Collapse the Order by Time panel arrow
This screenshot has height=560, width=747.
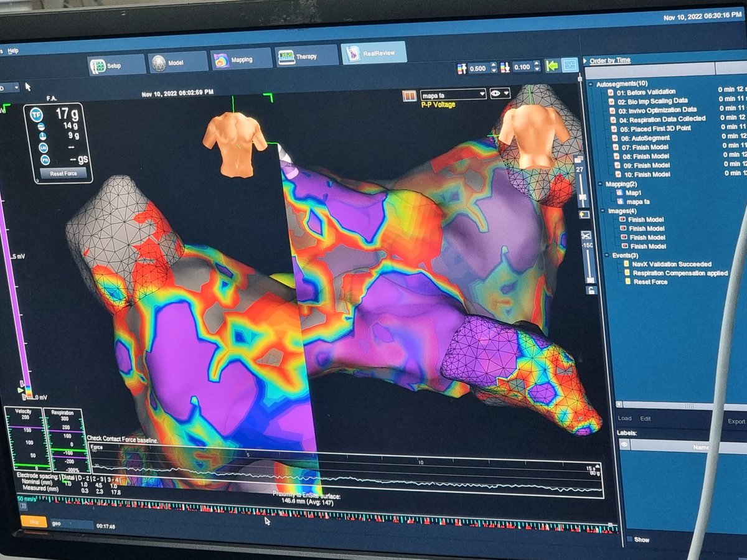tap(586, 60)
